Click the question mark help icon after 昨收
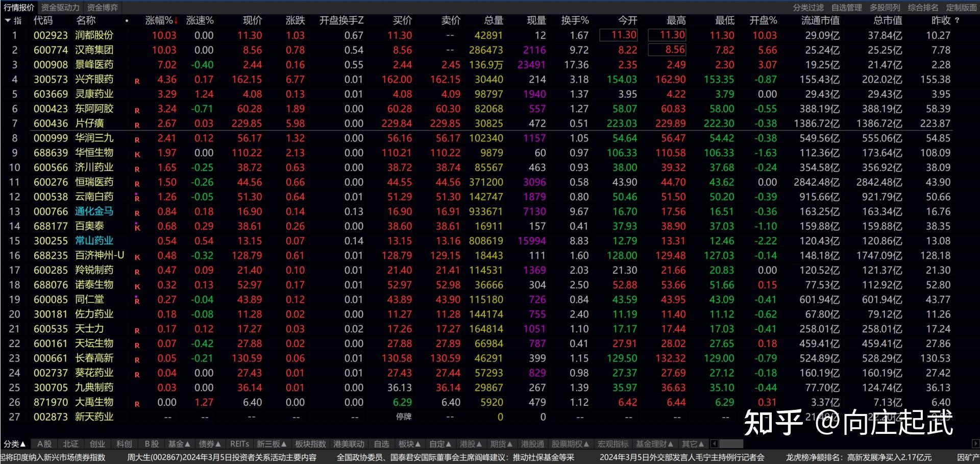The width and height of the screenshot is (980, 464). pos(957,20)
